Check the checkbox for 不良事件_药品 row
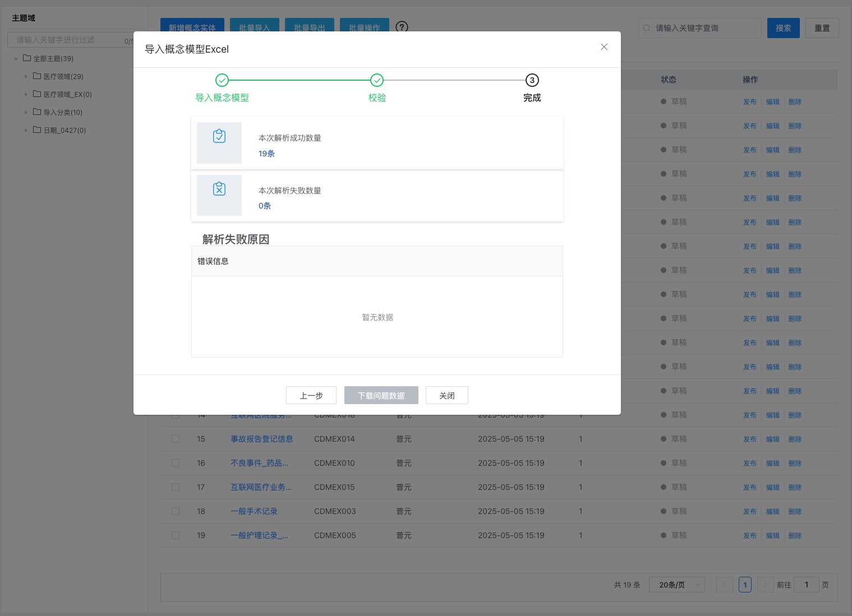This screenshot has width=852, height=616. tap(176, 463)
